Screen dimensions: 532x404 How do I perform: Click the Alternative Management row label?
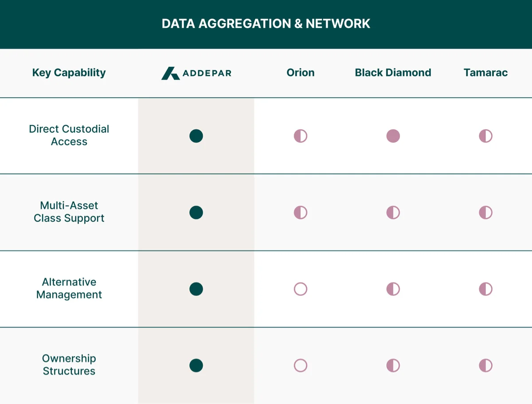click(69, 288)
